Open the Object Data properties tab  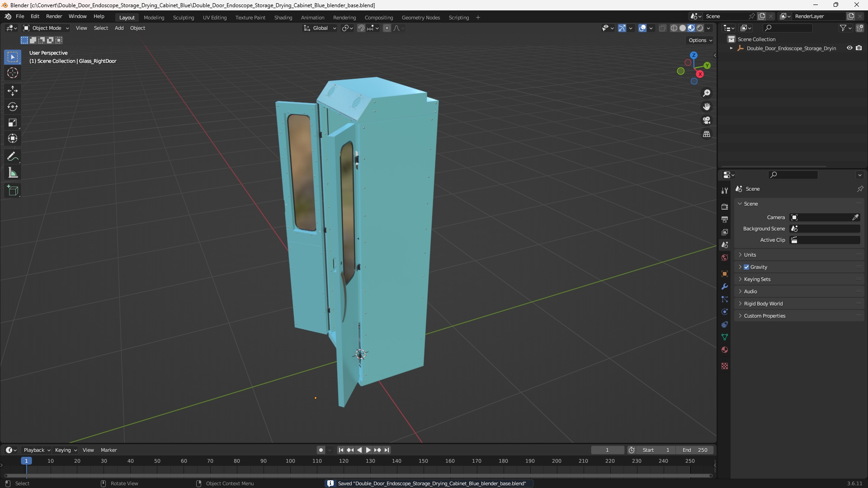click(725, 337)
